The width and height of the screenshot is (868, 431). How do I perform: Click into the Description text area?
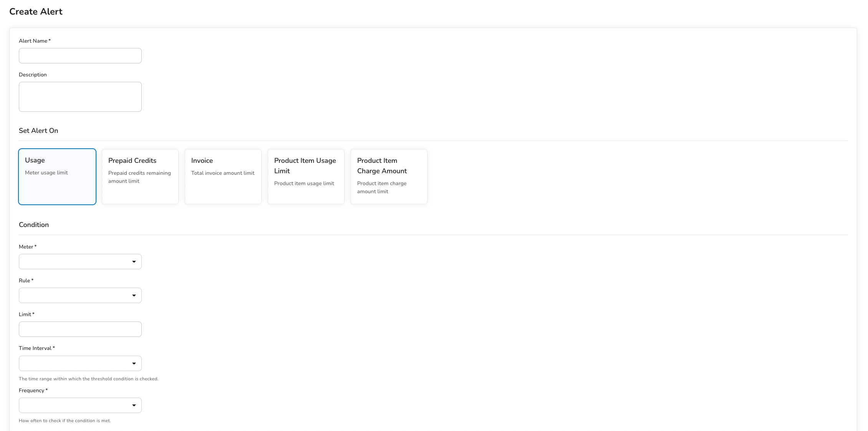pos(80,97)
